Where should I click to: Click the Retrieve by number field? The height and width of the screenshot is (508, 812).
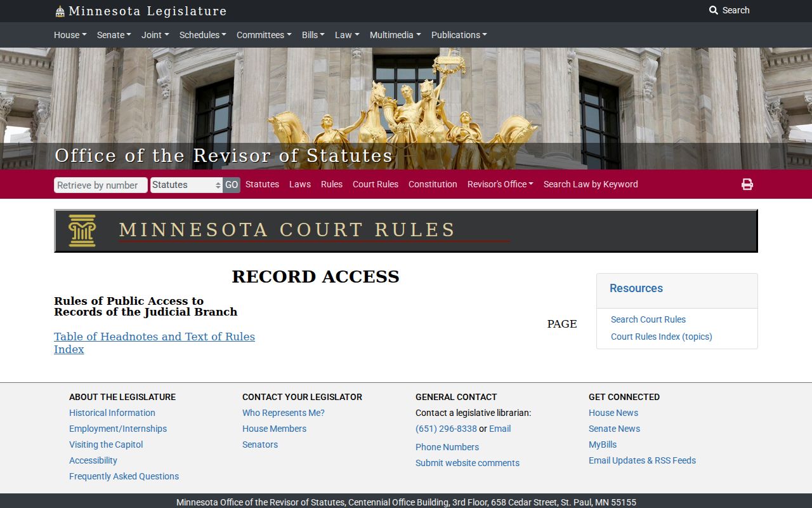coord(101,185)
